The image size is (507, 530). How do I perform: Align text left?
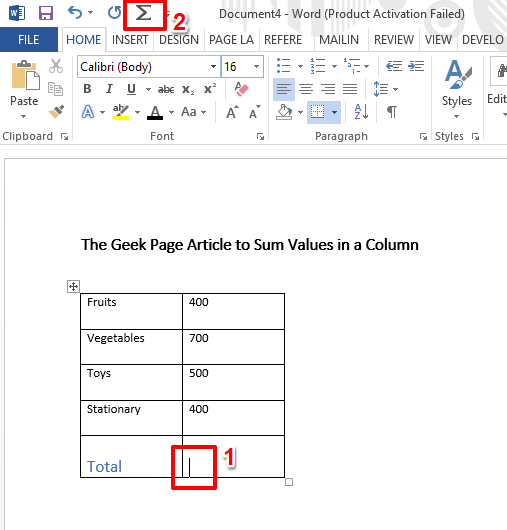(284, 89)
